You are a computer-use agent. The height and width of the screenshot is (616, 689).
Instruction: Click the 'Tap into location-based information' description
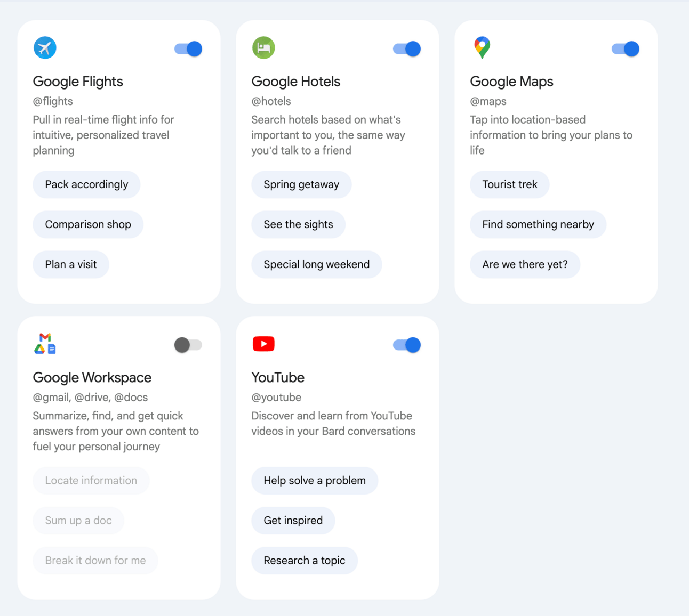pos(551,135)
